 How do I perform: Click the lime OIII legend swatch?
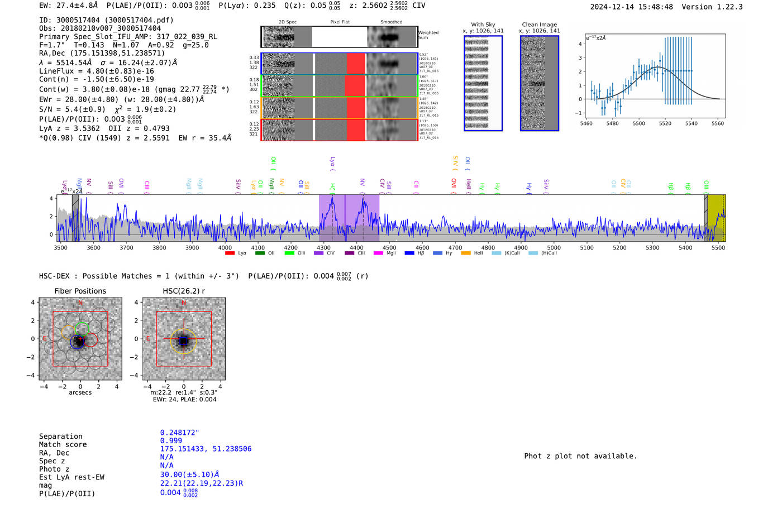pyautogui.click(x=289, y=253)
